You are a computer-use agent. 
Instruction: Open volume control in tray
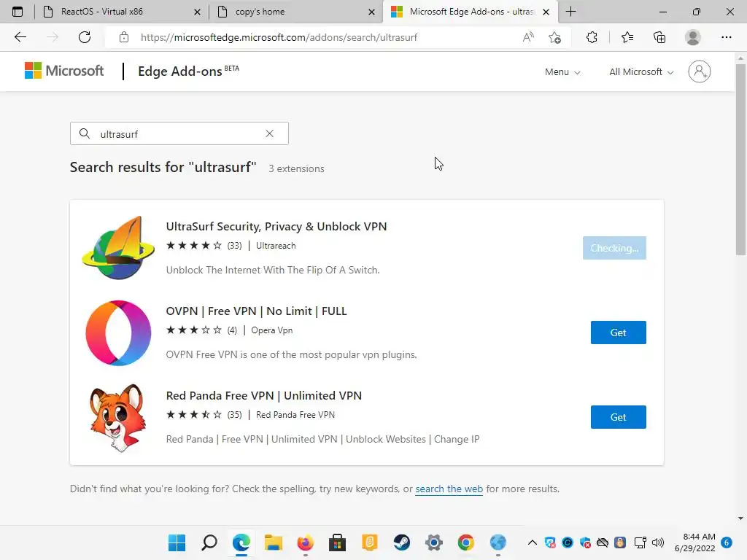pos(658,542)
